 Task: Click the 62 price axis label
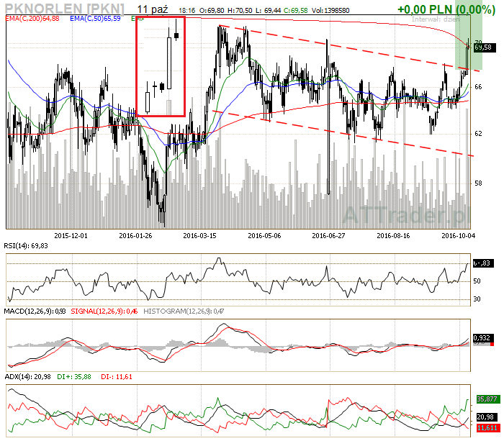478,133
